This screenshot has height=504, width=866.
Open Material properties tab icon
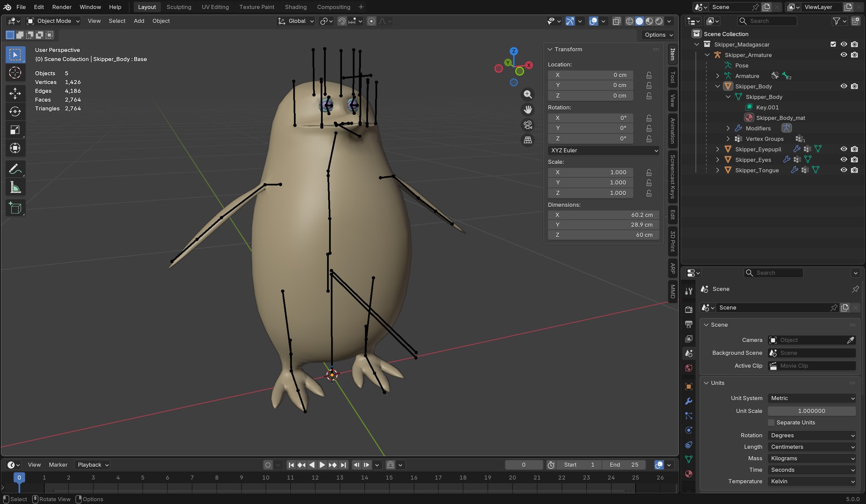click(689, 474)
